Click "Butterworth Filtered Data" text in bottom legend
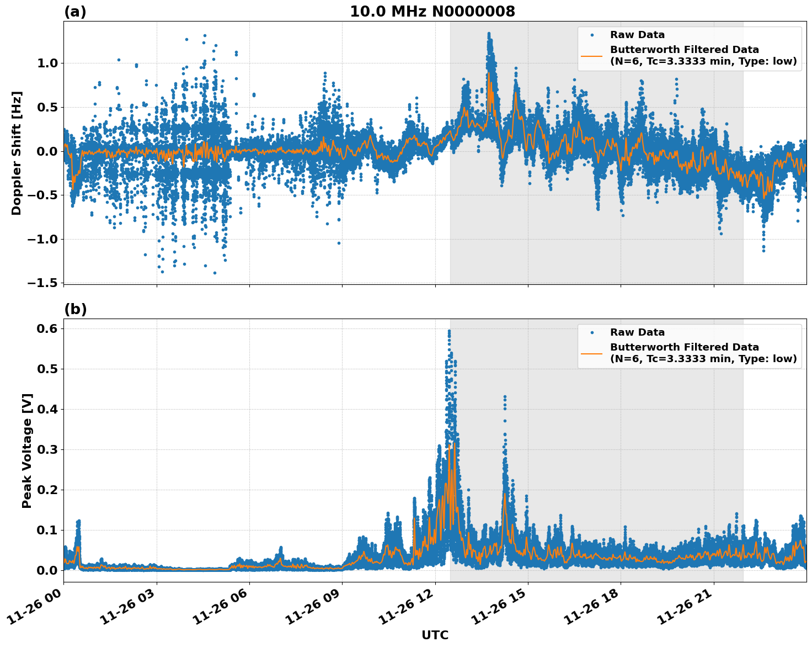This screenshot has width=812, height=647. [684, 347]
